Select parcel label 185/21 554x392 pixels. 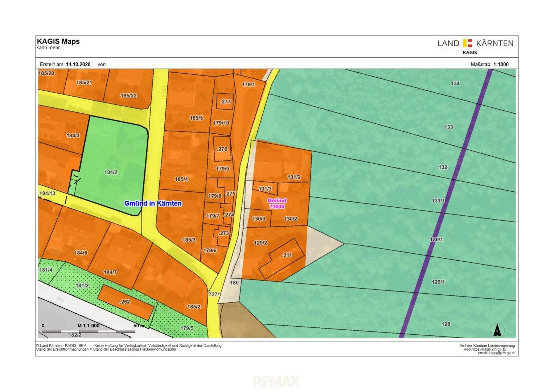click(x=84, y=82)
